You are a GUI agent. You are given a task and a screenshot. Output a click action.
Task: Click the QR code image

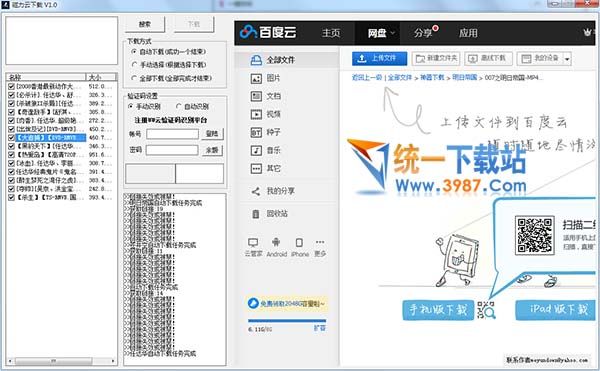pyautogui.click(x=534, y=236)
